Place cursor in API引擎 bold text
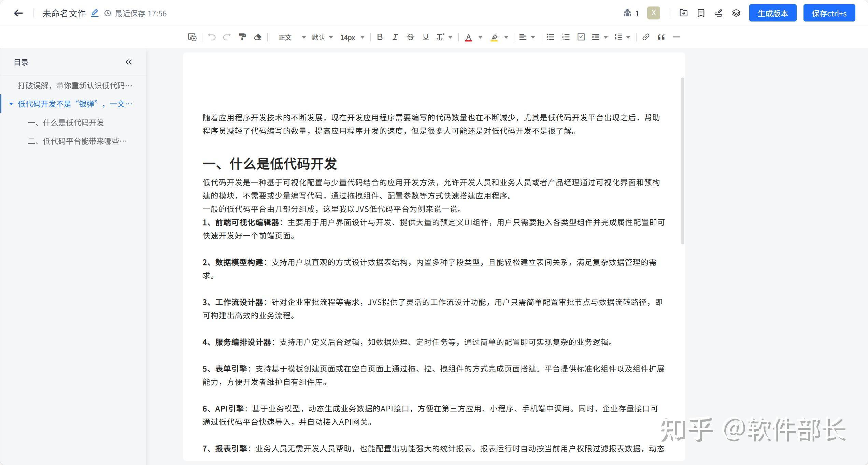This screenshot has height=465, width=868. [x=229, y=409]
